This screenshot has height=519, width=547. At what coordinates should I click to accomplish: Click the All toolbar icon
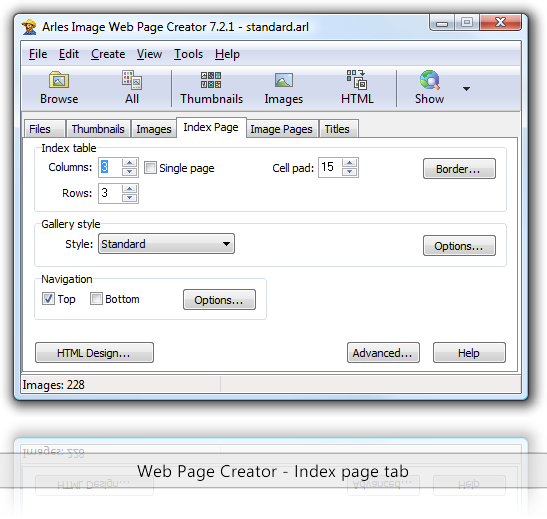pos(132,88)
